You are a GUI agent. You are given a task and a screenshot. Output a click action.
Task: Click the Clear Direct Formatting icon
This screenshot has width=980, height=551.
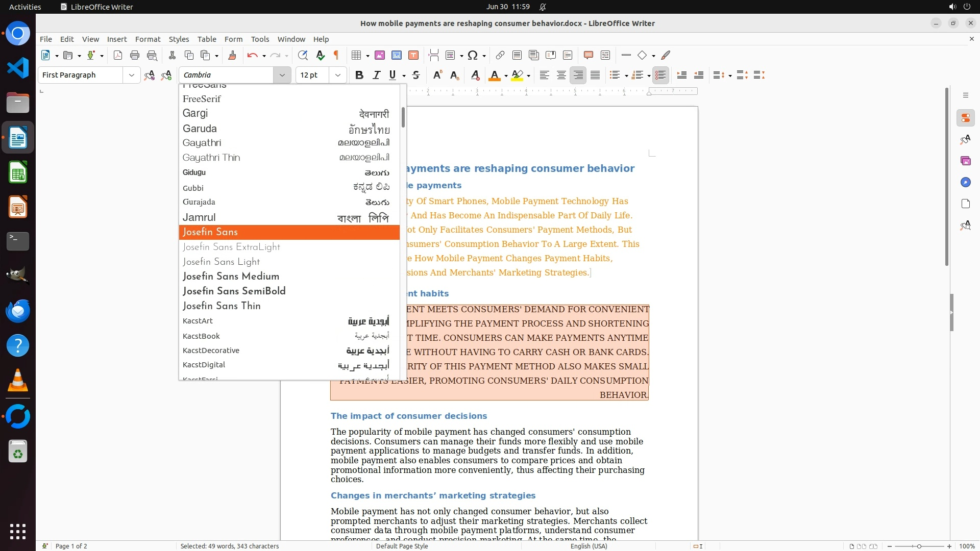coord(475,76)
